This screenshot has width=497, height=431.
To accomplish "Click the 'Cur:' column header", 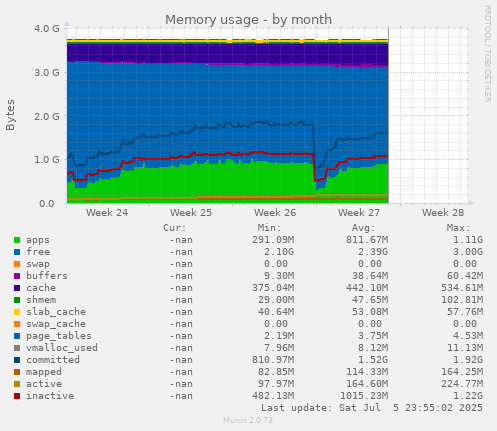I will (x=175, y=228).
